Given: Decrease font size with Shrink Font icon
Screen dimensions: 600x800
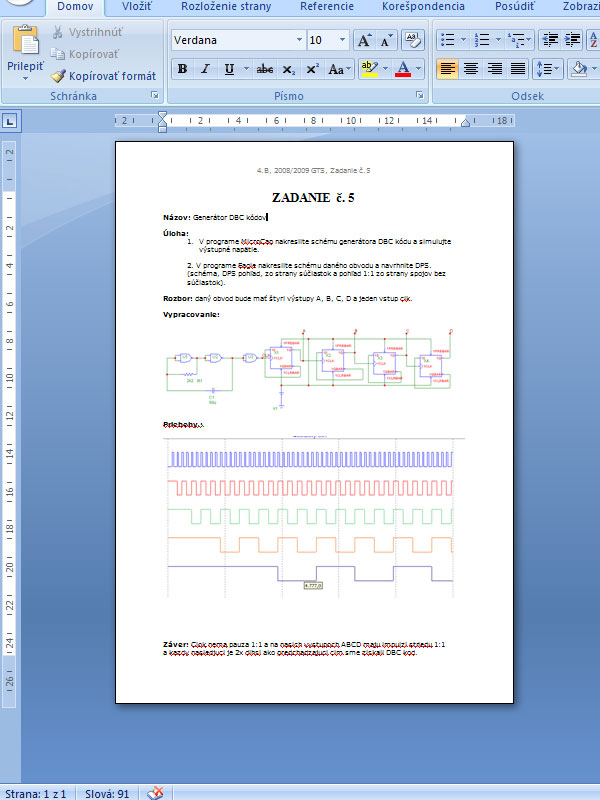Looking at the screenshot, I should pos(387,40).
